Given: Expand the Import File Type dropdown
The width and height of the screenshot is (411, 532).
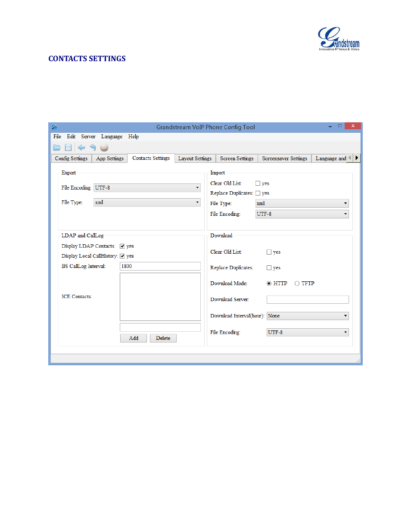Looking at the screenshot, I should [x=302, y=203].
